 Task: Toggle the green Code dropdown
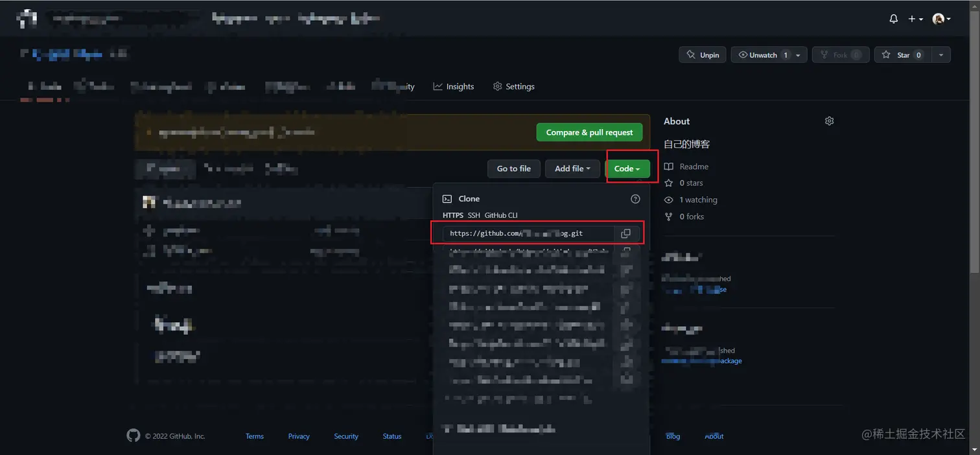coord(627,169)
